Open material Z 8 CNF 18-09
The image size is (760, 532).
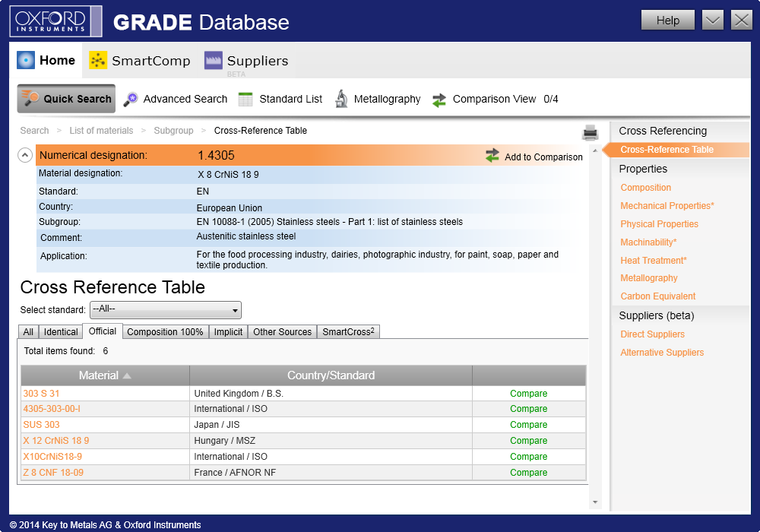(53, 473)
